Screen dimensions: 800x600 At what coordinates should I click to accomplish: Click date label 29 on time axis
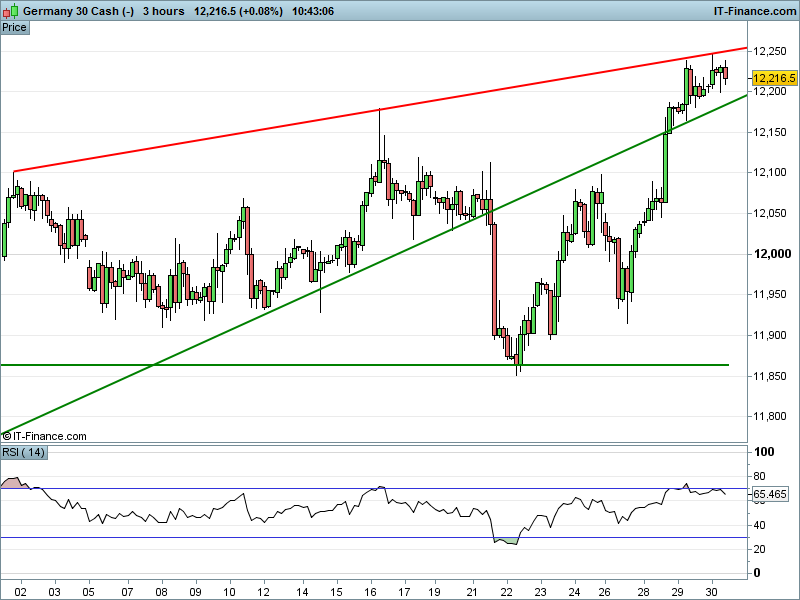[678, 592]
